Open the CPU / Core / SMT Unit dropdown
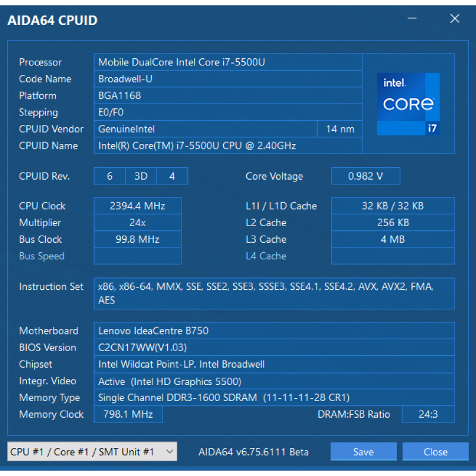Screen dimensions: 476x476 coord(92,452)
